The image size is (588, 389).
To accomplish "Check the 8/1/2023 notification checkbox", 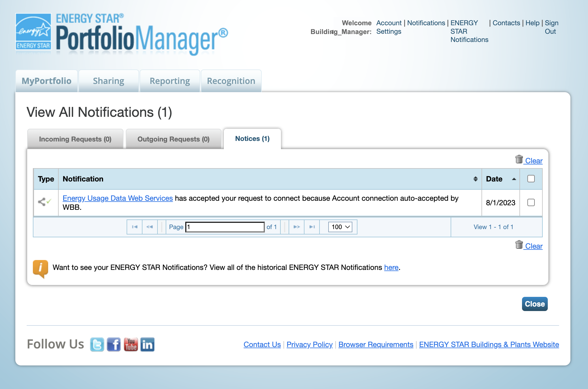I will tap(531, 202).
